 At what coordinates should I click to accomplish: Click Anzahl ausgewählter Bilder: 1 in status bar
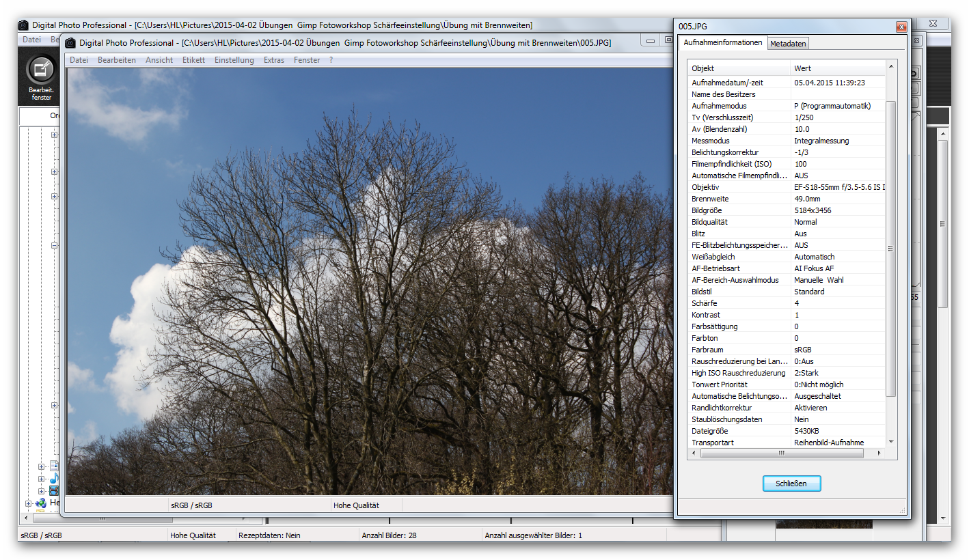533,535
